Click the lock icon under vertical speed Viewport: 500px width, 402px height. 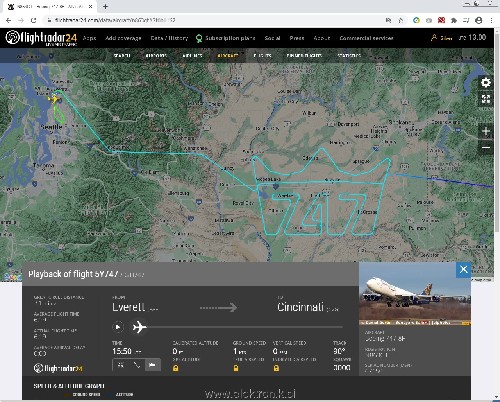coord(276,368)
